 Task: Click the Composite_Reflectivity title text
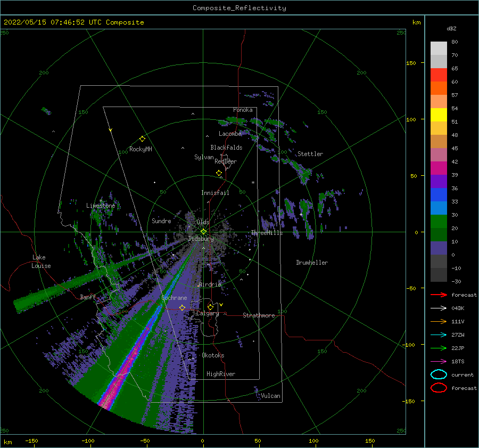click(x=240, y=8)
